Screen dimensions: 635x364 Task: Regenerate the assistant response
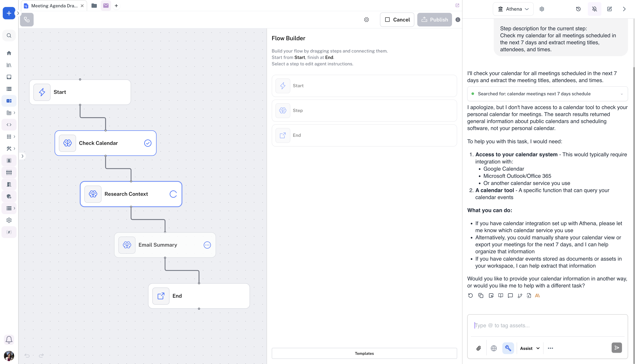click(470, 295)
